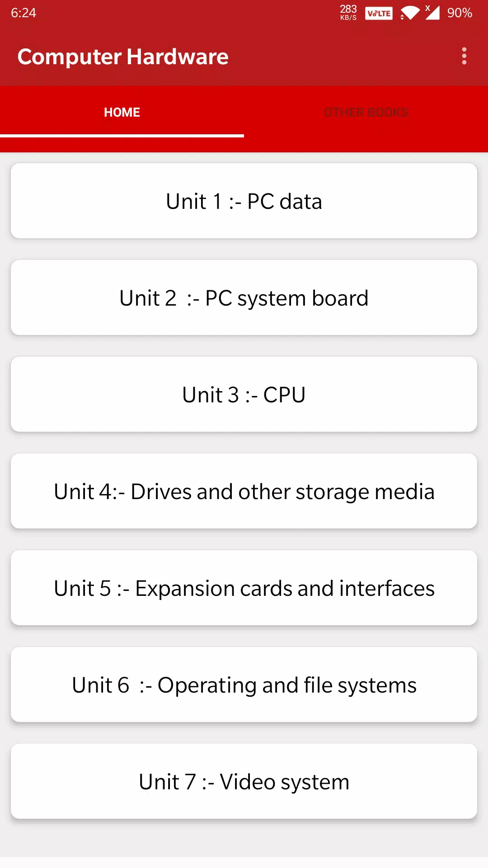Open Unit 1 PC data
Image resolution: width=488 pixels, height=868 pixels.
[x=244, y=201]
